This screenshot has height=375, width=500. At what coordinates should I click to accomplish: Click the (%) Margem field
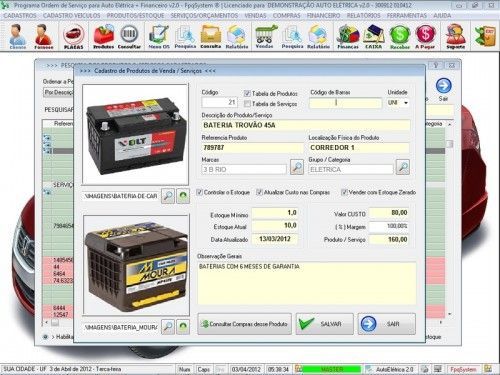tap(389, 226)
